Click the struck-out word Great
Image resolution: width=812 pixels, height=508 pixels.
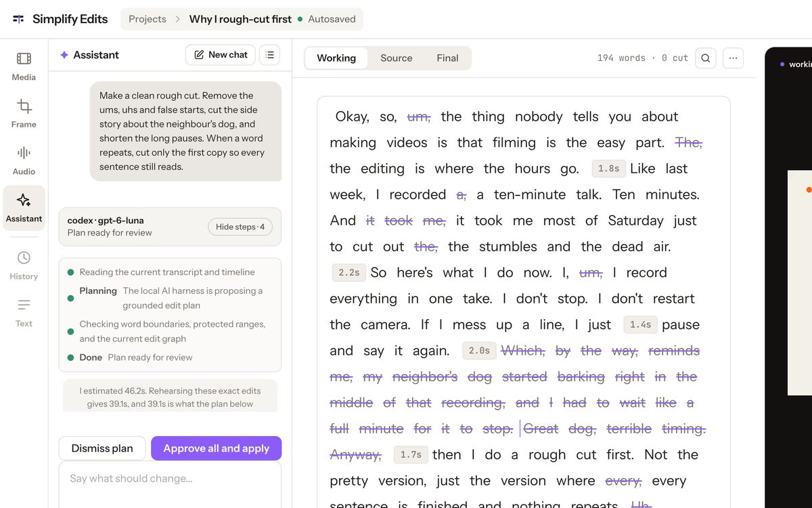[541, 429]
